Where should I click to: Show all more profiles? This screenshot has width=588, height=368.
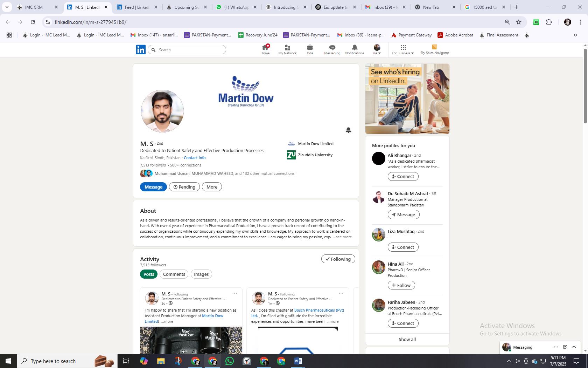coord(407,339)
